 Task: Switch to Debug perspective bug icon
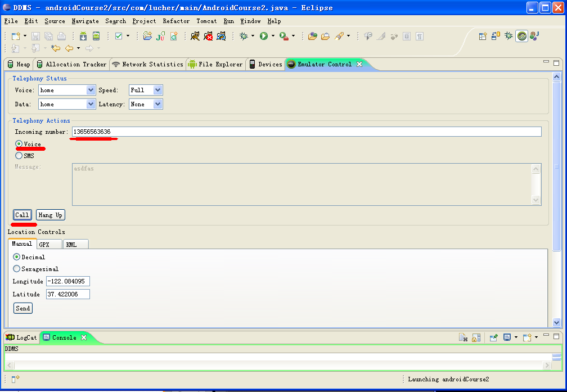508,36
